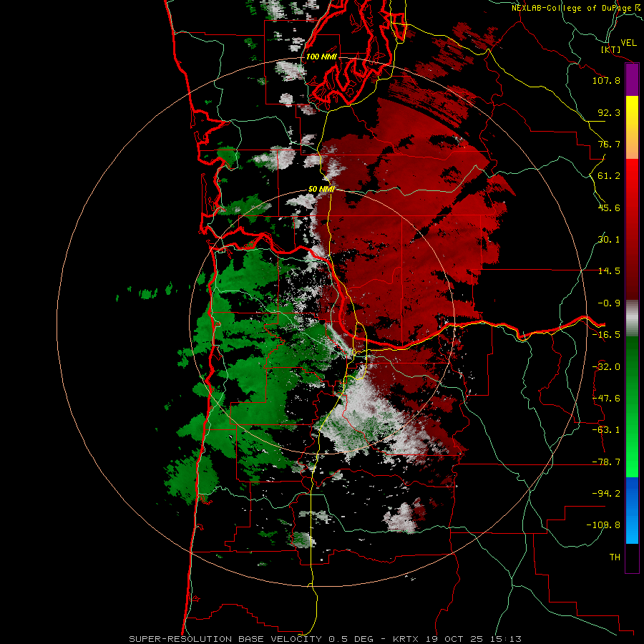The height and width of the screenshot is (644, 644).
Task: Click the 107.8 velocity scale value
Action: click(606, 80)
